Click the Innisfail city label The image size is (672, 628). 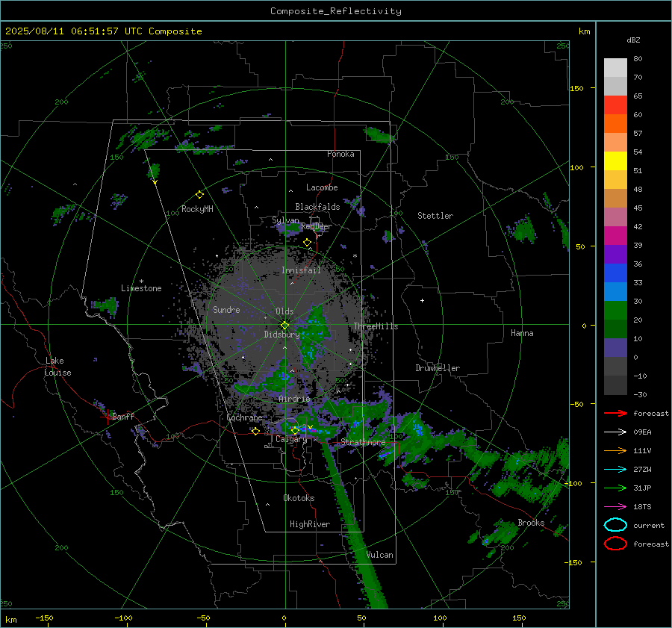pos(301,270)
